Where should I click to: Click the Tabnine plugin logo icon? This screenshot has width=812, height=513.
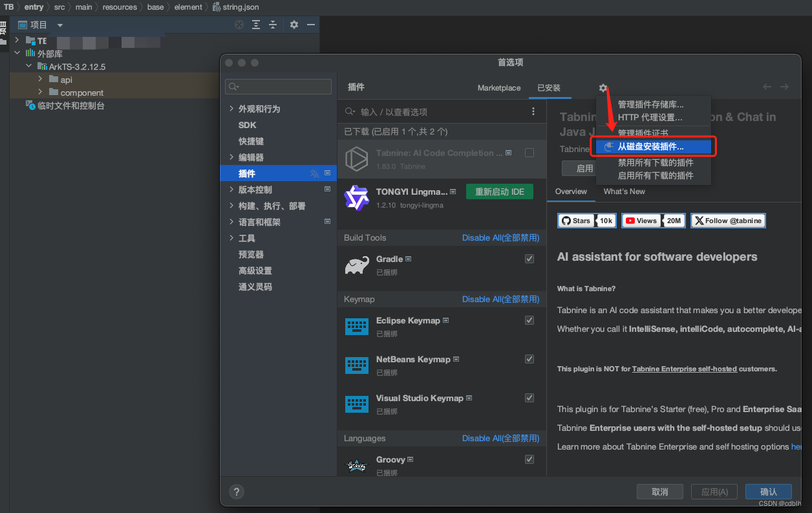coord(356,159)
